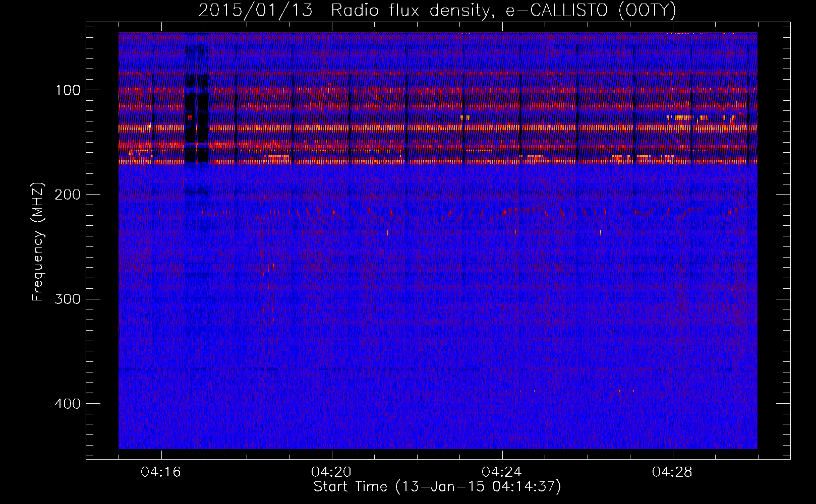Click the 04:28 time tick label
816x504 pixels.
(672, 472)
